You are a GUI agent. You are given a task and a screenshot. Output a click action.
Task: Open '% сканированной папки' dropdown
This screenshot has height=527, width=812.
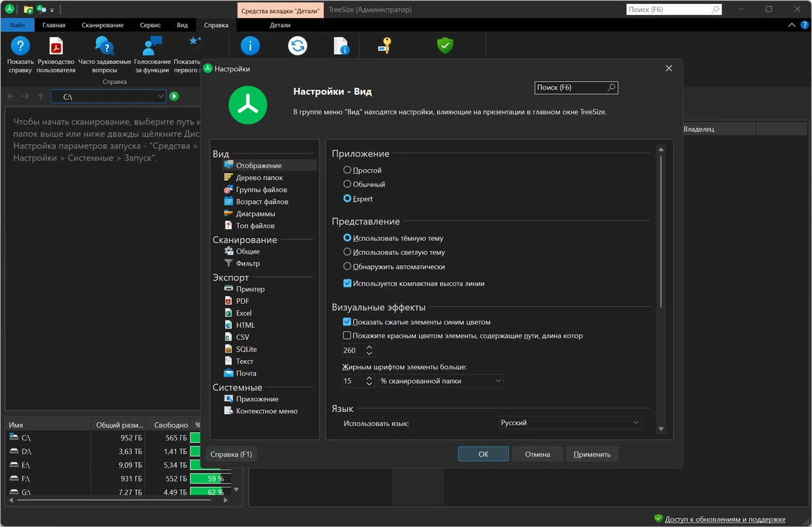pos(441,381)
